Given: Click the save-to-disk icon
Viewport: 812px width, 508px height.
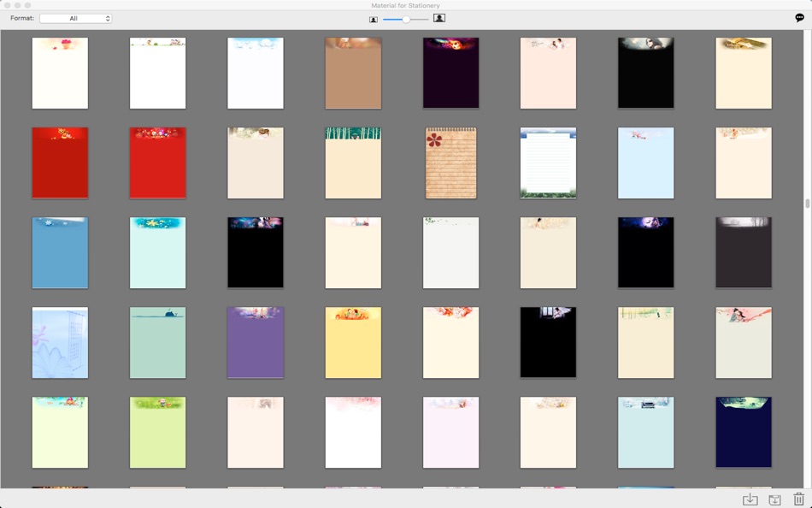Looking at the screenshot, I should 774,499.
